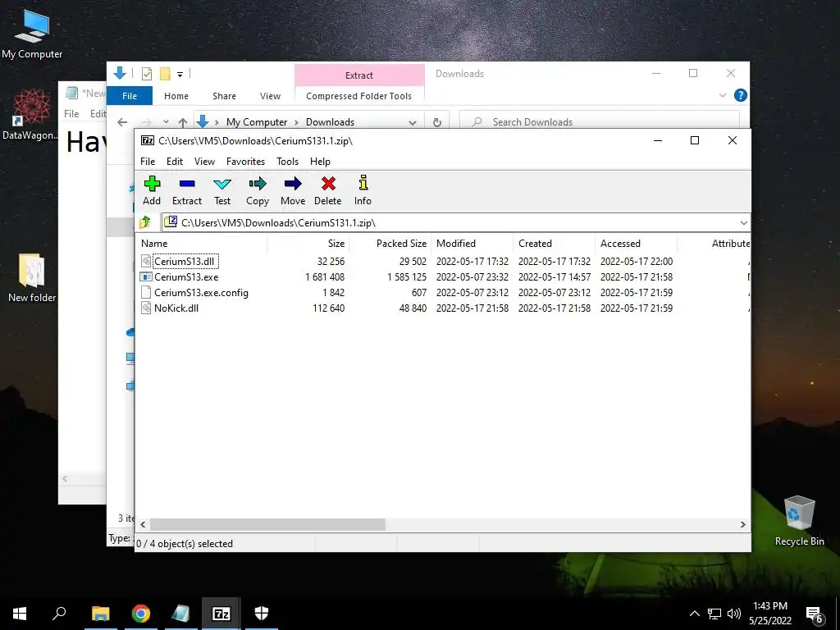The image size is (840, 630).
Task: Expand Explorer address bar history dropdown
Action: click(412, 122)
